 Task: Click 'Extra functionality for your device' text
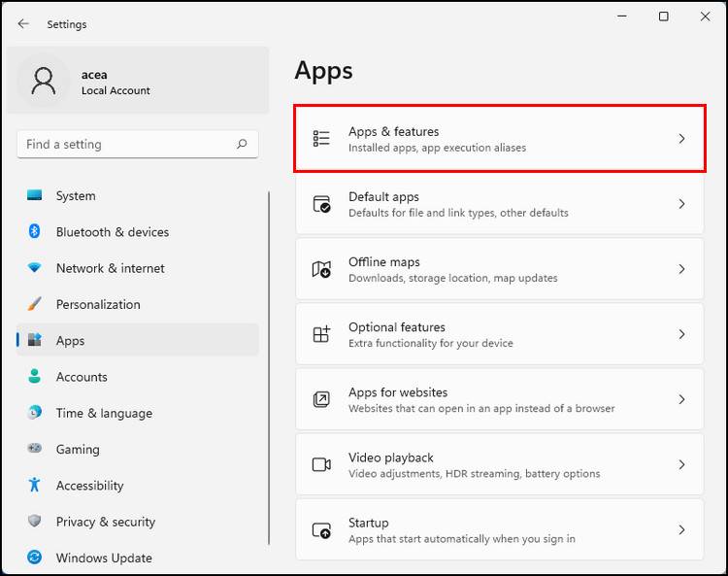[x=431, y=343]
